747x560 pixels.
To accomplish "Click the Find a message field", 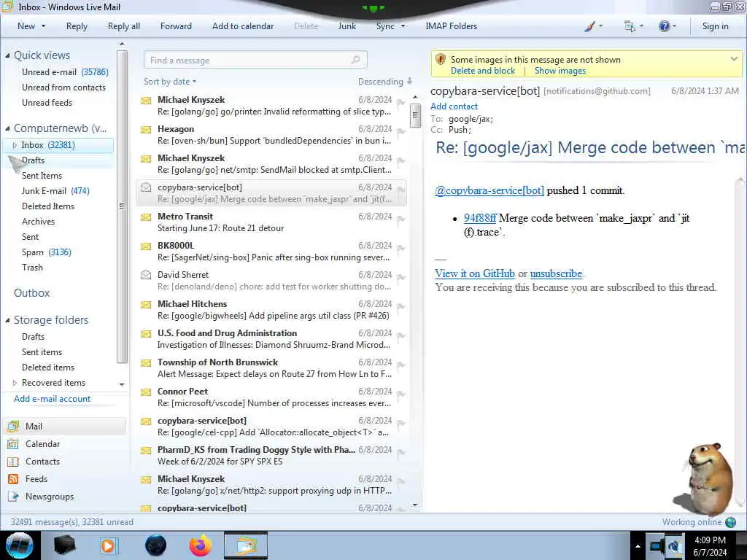I will (x=255, y=60).
